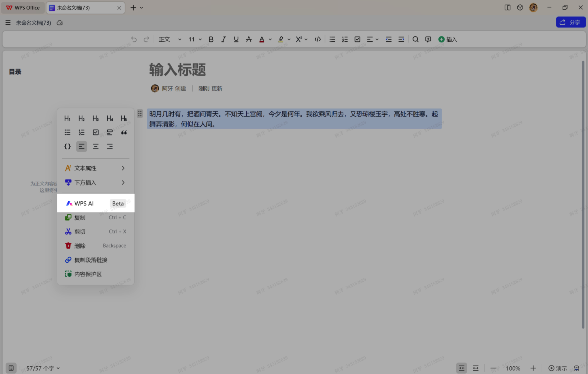Open the font color red A swatch
588x374 pixels.
[262, 39]
